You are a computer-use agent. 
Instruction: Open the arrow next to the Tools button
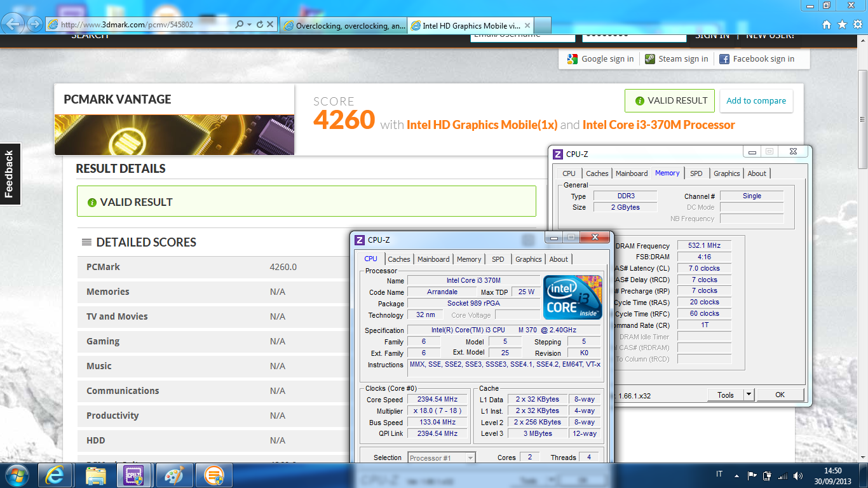coord(749,395)
